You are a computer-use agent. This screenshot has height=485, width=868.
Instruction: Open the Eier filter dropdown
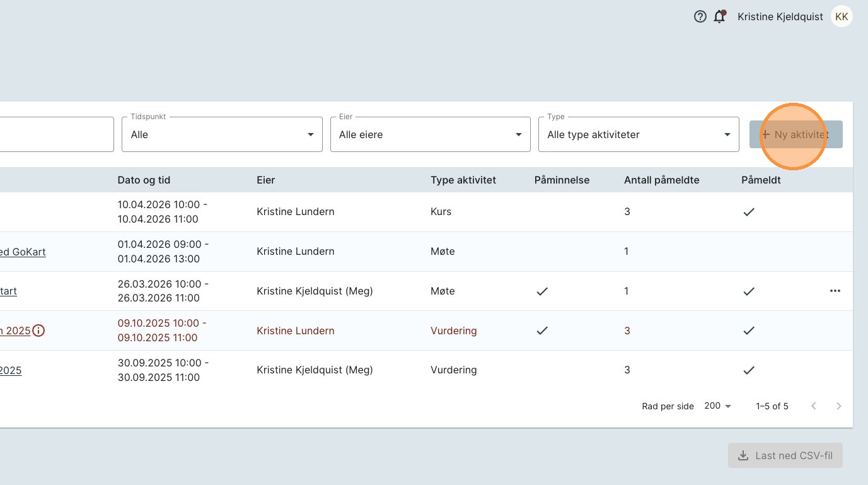(x=430, y=134)
